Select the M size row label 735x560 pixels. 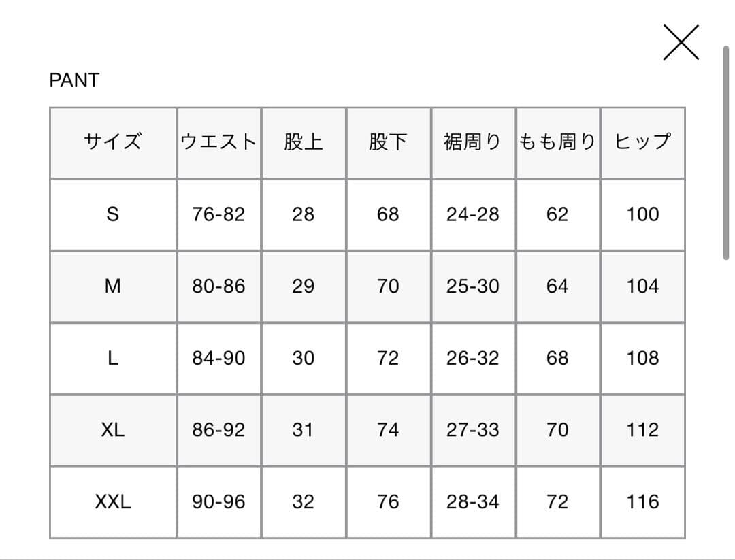(113, 286)
